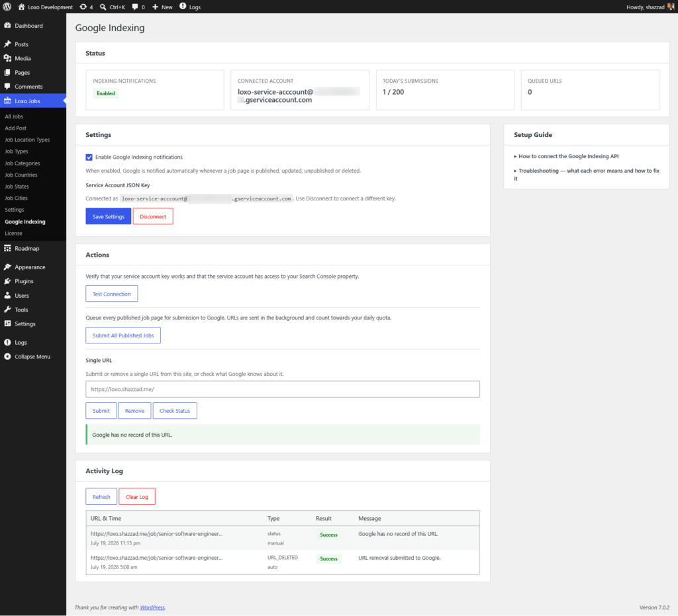The height and width of the screenshot is (616, 678).
Task: Open Logs alert icon in admin bar
Action: pyautogui.click(x=183, y=7)
